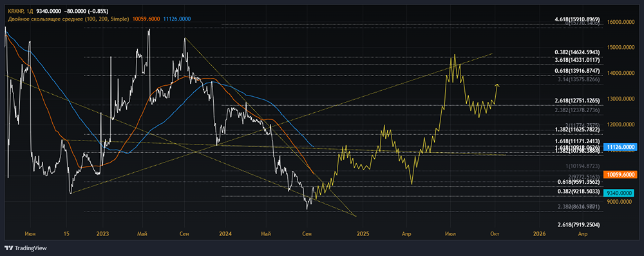This screenshot has height=256, width=644.
Task: Click the blue 11126.0000 price axis label
Action: coord(621,146)
